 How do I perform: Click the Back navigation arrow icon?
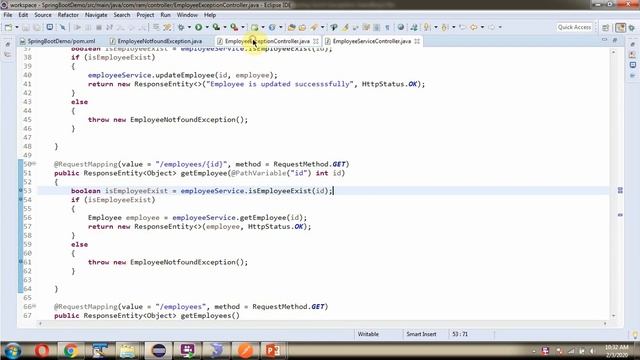[473, 27]
